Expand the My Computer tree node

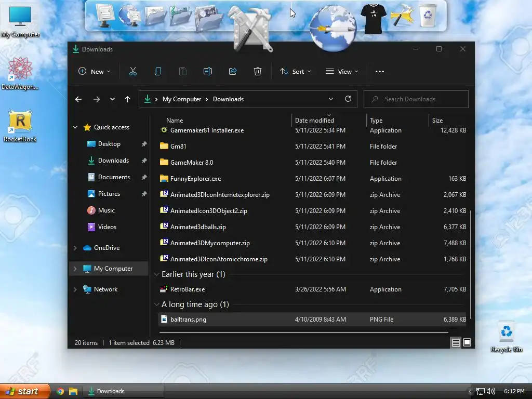[x=75, y=269]
